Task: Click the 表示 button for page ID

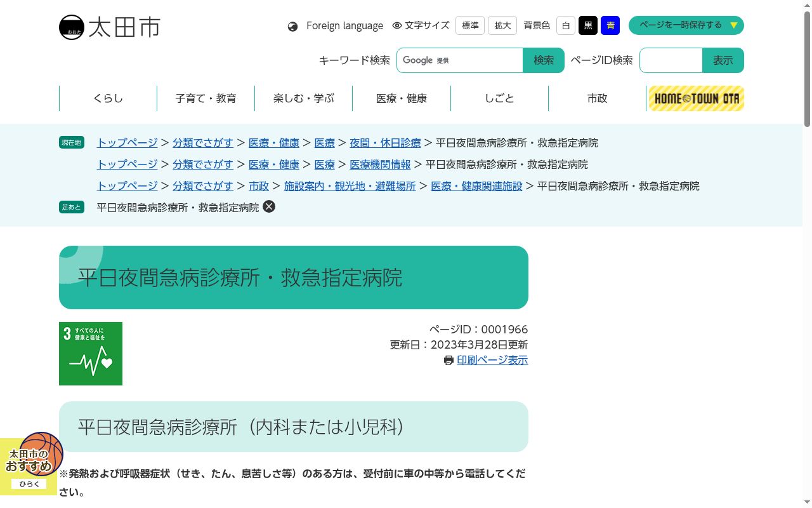Action: coord(723,60)
